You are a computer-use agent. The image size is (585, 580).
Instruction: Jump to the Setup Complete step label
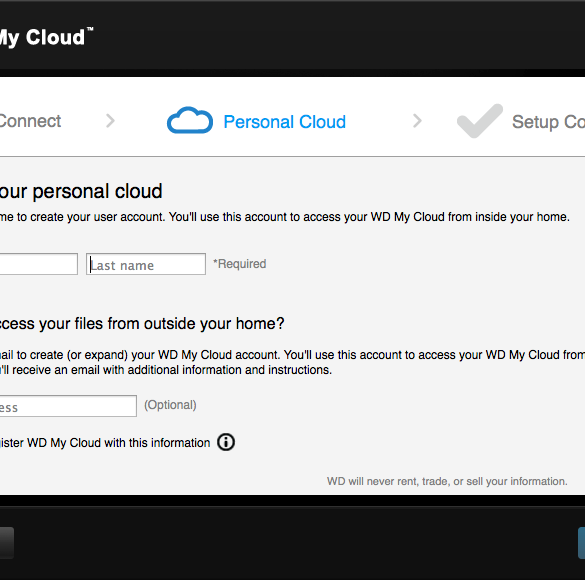click(548, 122)
